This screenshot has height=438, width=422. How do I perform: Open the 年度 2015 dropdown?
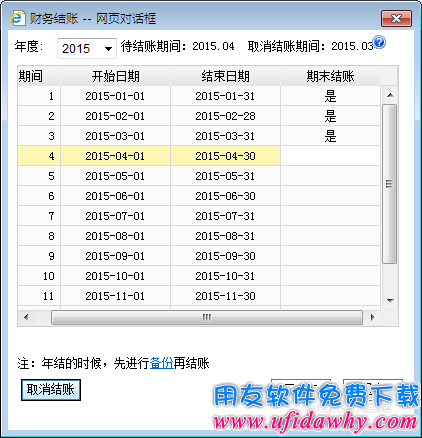(x=87, y=48)
